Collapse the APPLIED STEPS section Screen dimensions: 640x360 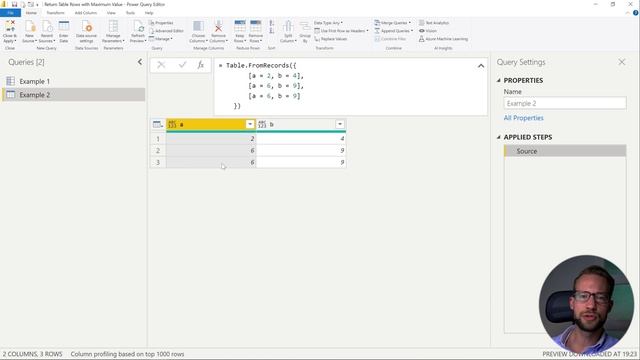point(498,137)
